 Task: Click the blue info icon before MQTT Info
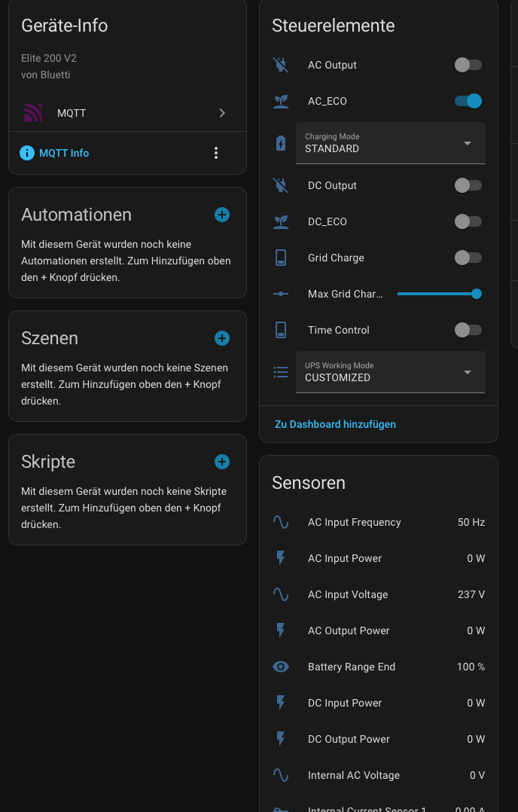[x=27, y=153]
